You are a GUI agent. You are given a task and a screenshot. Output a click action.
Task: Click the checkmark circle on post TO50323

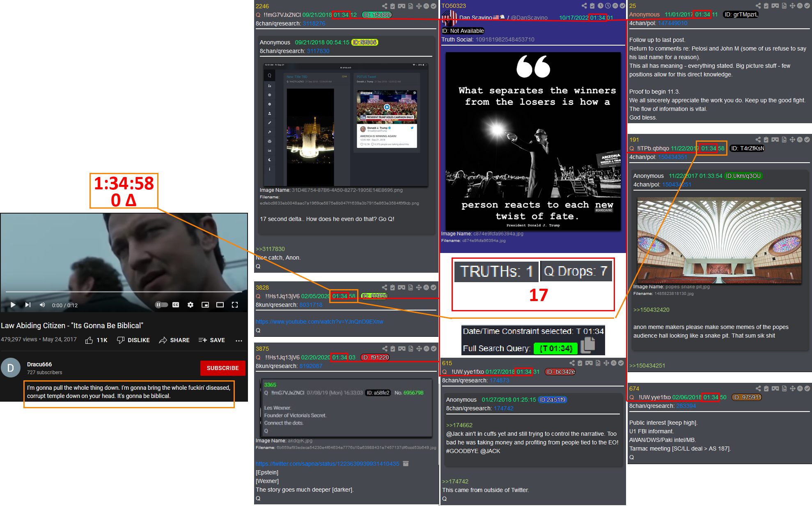(x=622, y=6)
